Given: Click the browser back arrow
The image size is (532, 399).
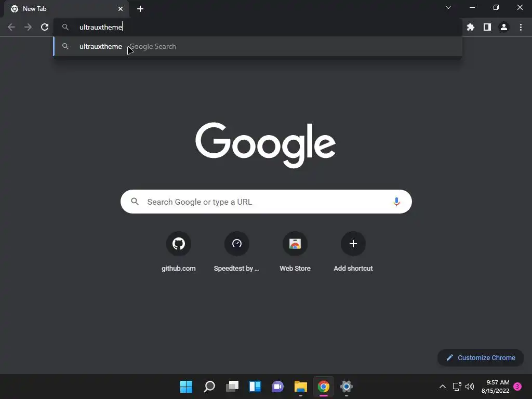Looking at the screenshot, I should click(x=11, y=27).
